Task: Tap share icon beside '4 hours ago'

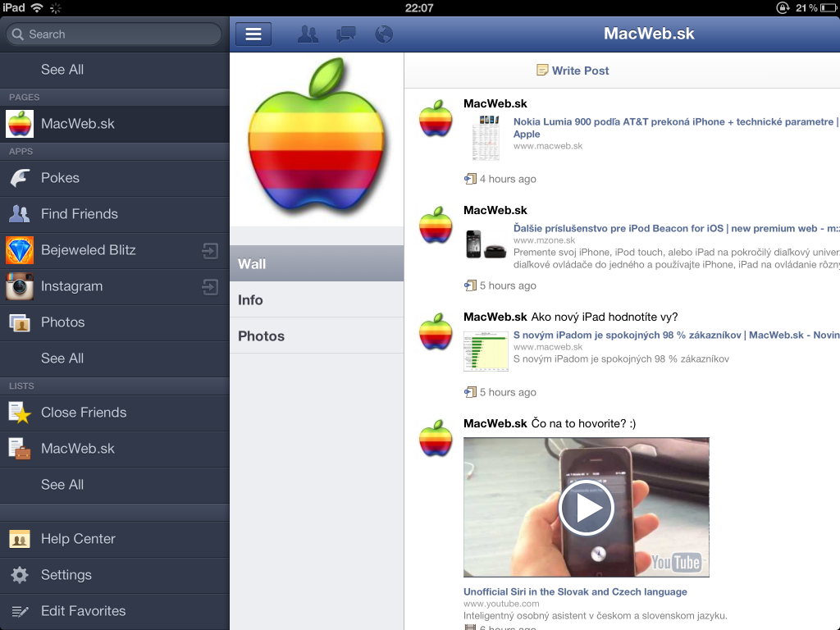Action: pyautogui.click(x=470, y=179)
